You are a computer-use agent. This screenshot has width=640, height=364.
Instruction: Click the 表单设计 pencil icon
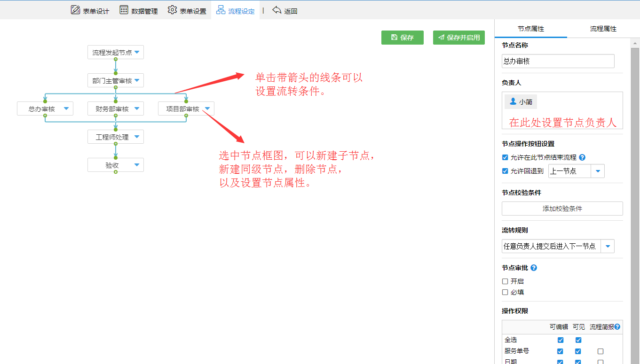75,10
